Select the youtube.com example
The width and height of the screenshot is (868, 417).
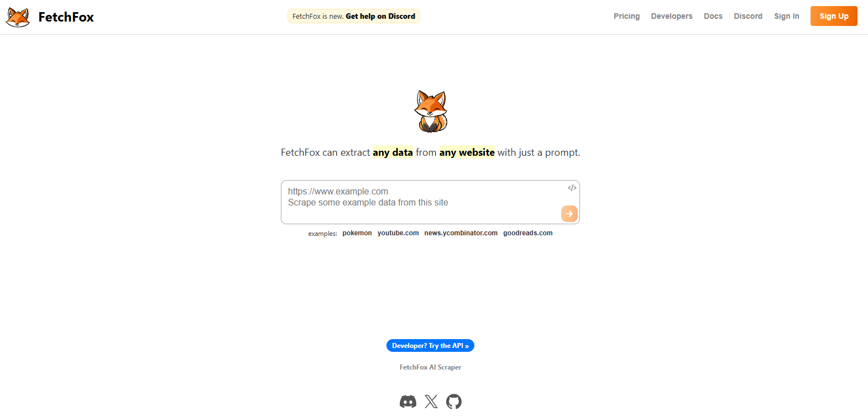click(398, 233)
